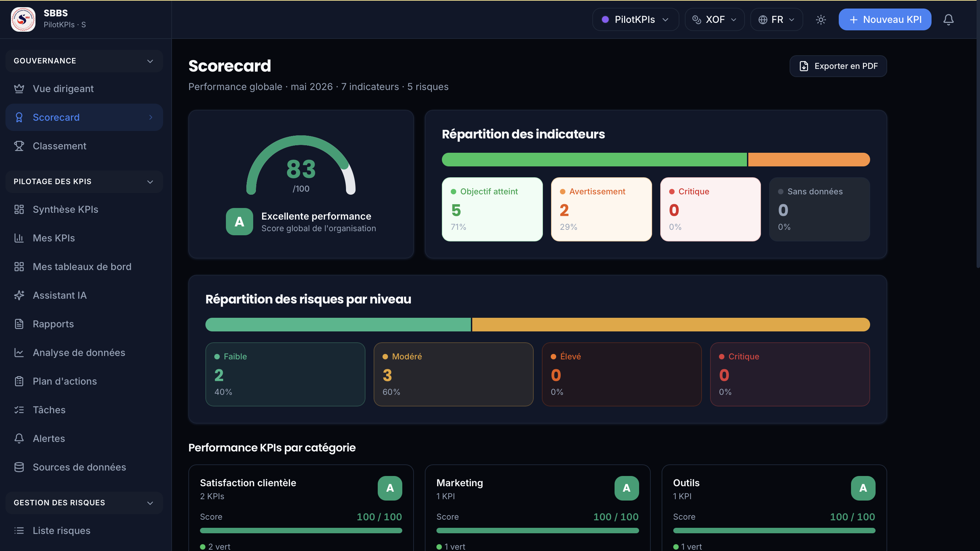Click the database icon for Sources de données
This screenshot has width=980, height=551.
19,467
